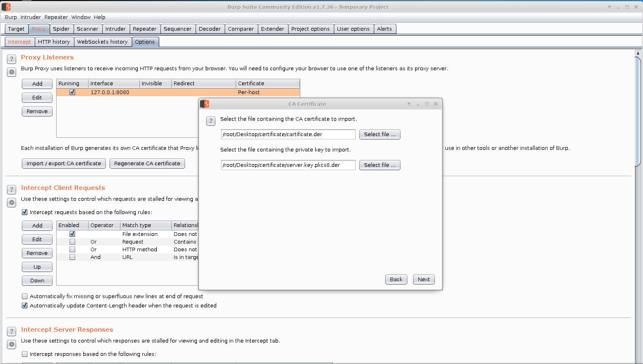
Task: Click the private key file path field
Action: click(x=288, y=165)
